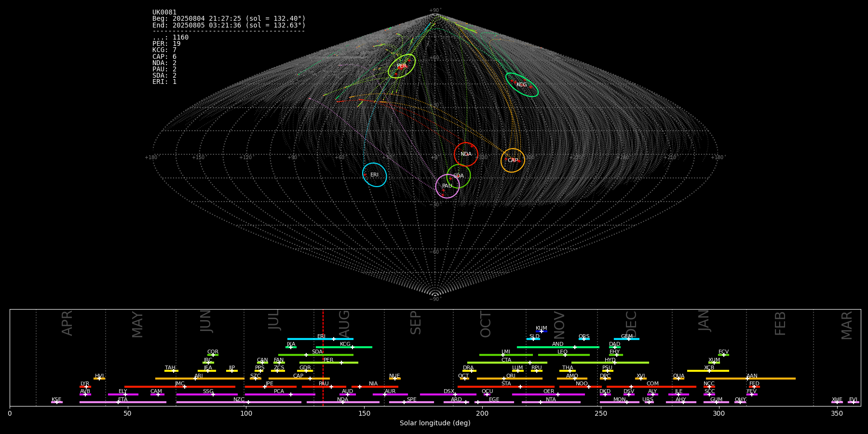
Task: Click the AUG month label in the timeline
Action: [344, 324]
